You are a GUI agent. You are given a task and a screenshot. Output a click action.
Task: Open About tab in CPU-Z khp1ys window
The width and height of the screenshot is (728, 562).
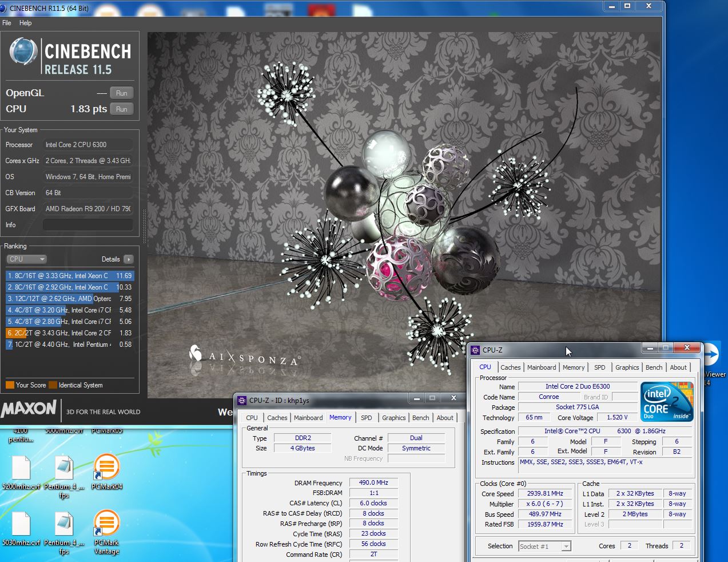pos(445,418)
